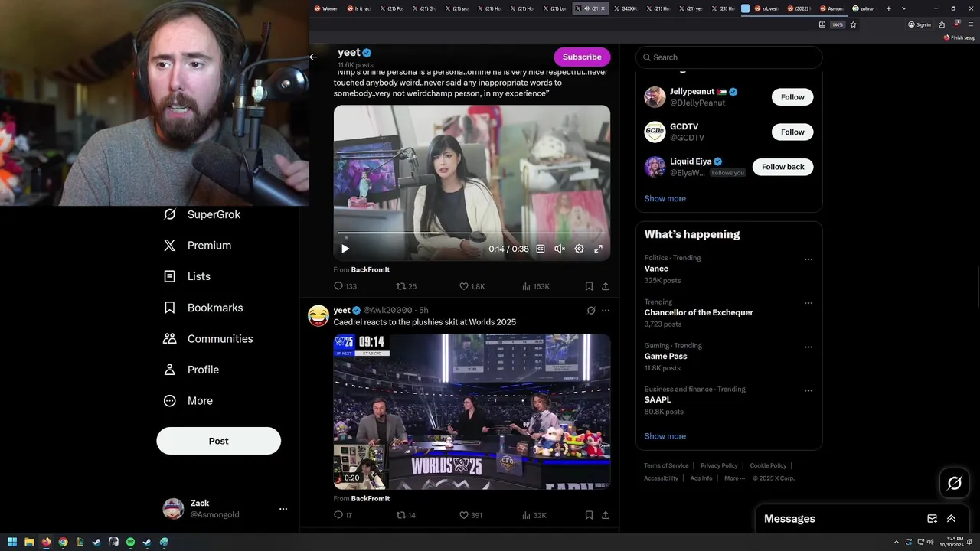Click the 142% zoom level indicator
This screenshot has height=551, width=980.
[838, 24]
